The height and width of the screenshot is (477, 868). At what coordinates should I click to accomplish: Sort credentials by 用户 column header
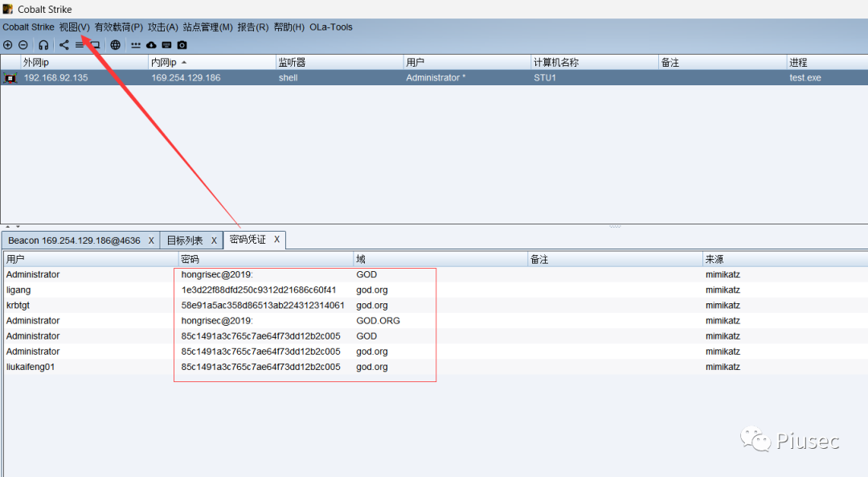tap(91, 259)
